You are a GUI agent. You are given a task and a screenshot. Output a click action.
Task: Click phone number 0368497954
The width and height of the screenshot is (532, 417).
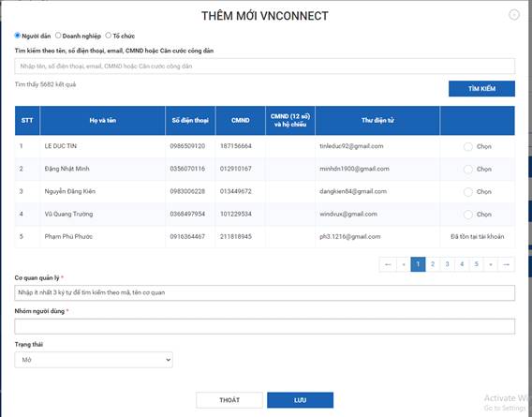(x=187, y=214)
